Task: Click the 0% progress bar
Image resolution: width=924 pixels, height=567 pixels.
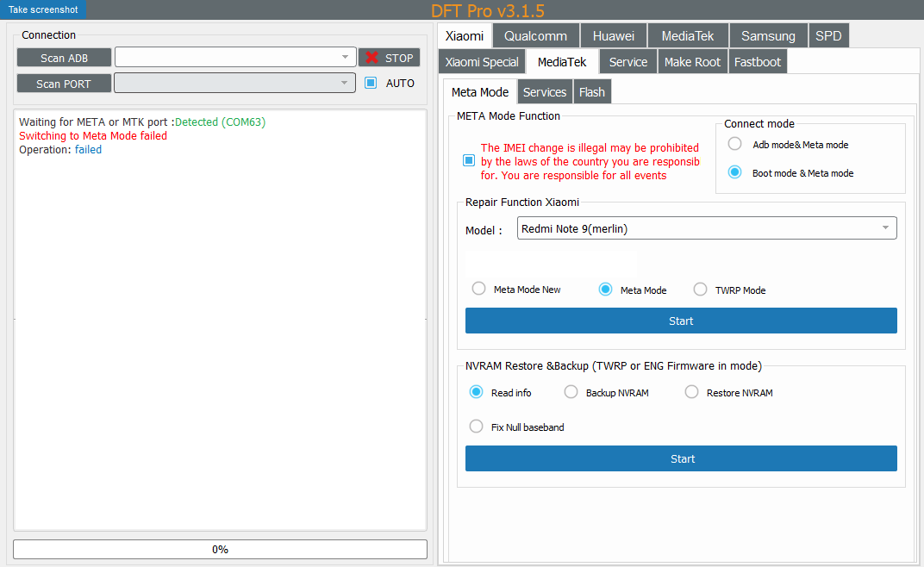Action: click(220, 549)
